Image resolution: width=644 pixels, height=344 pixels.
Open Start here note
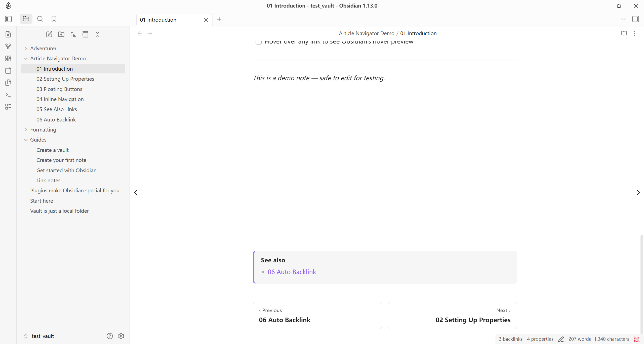tap(73, 201)
